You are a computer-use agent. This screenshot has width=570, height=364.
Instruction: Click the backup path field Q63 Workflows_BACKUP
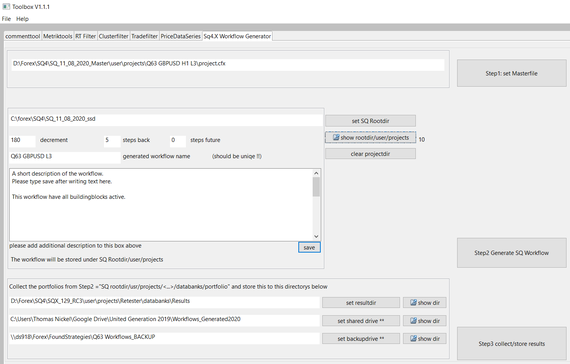tap(164, 338)
